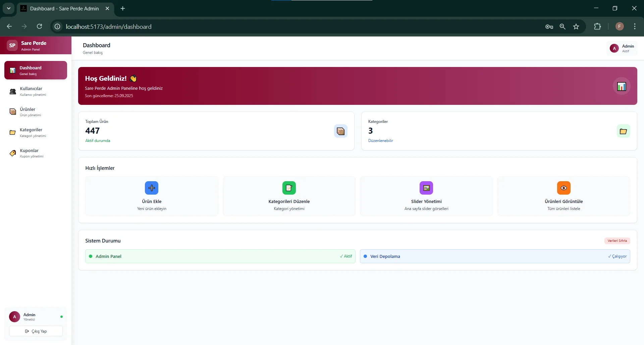Click the folder icon in Kategoriler stat card

coord(623,131)
